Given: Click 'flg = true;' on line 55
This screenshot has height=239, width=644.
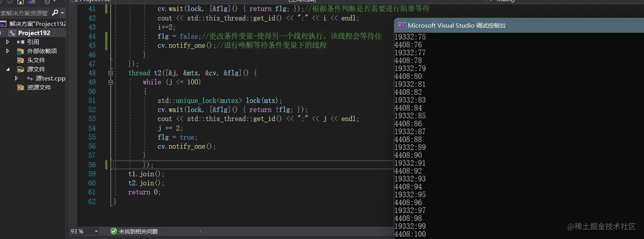Looking at the screenshot, I should (x=178, y=137).
